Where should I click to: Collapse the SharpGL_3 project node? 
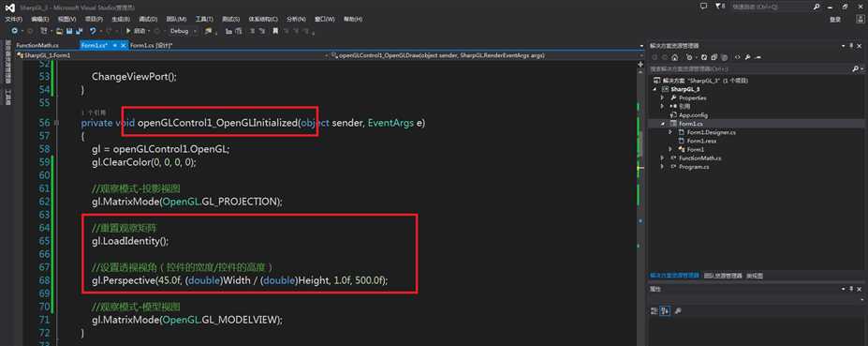655,89
